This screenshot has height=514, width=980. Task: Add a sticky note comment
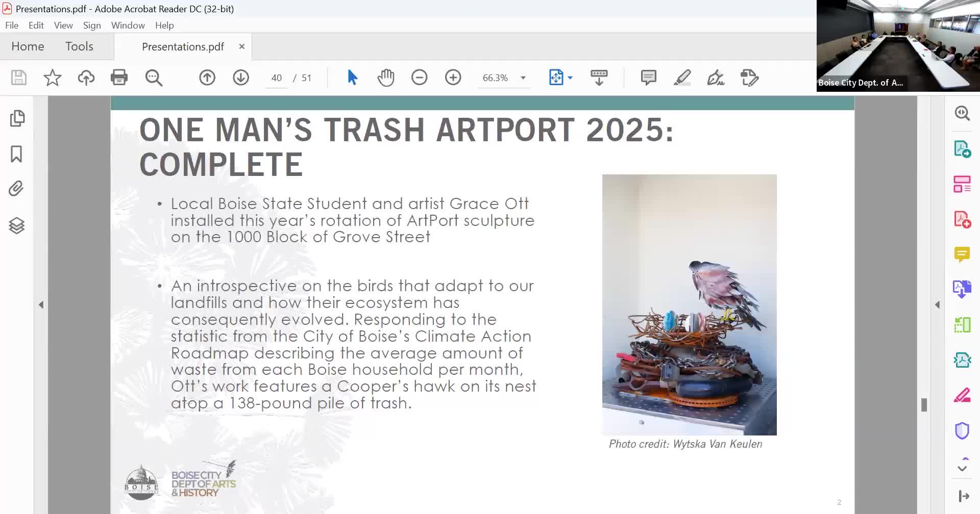(648, 78)
